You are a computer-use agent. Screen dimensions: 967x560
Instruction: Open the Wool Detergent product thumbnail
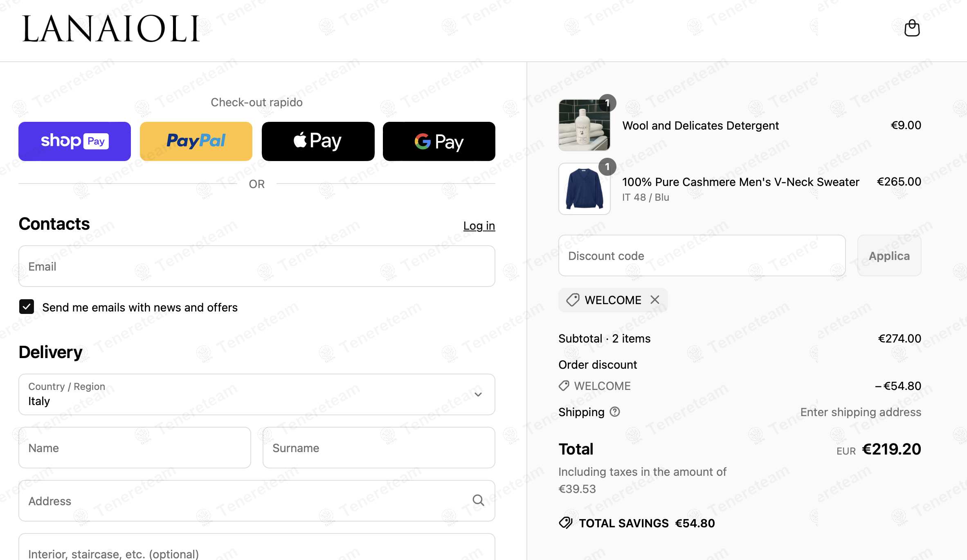(x=584, y=125)
